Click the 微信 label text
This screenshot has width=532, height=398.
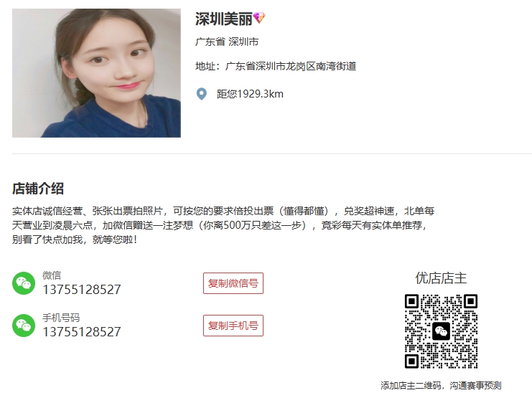(52, 275)
